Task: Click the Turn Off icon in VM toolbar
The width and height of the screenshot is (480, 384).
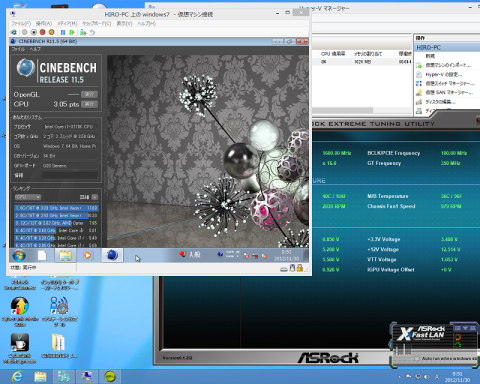Action: (33, 32)
